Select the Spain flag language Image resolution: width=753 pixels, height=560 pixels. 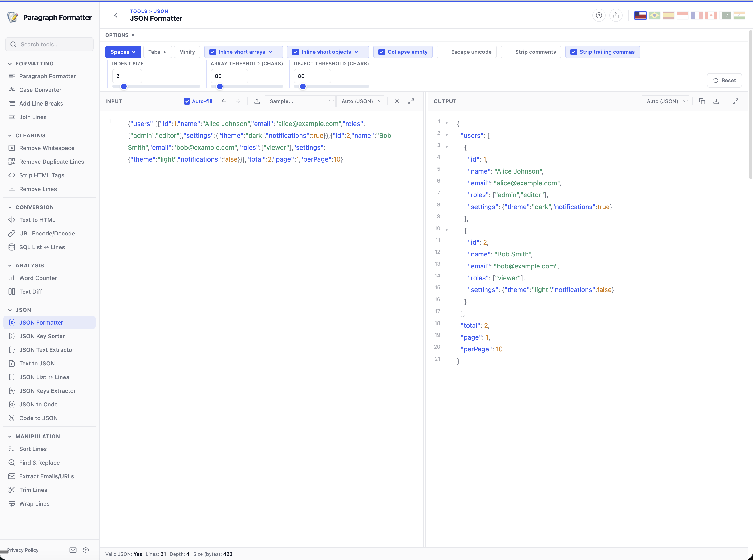[x=668, y=15]
